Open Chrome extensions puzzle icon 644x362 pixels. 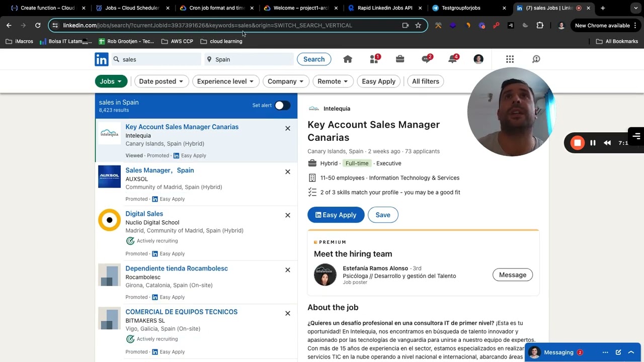[x=540, y=25]
